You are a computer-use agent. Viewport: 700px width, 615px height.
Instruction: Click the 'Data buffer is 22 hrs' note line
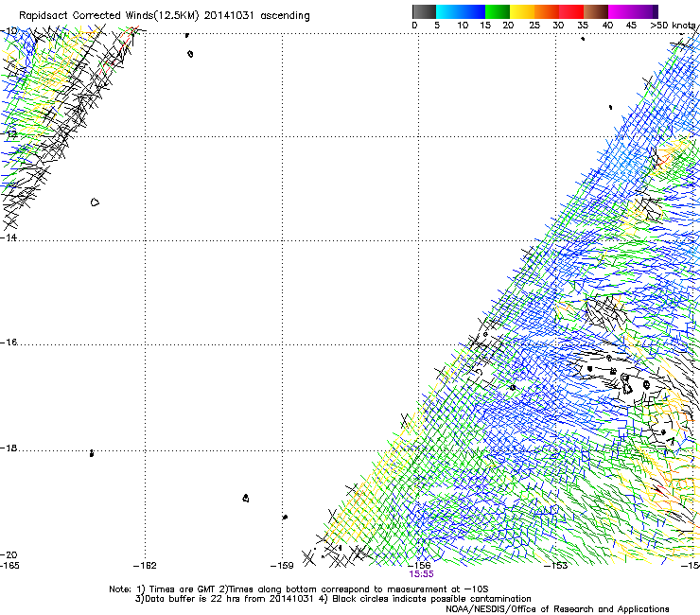pyautogui.click(x=333, y=599)
